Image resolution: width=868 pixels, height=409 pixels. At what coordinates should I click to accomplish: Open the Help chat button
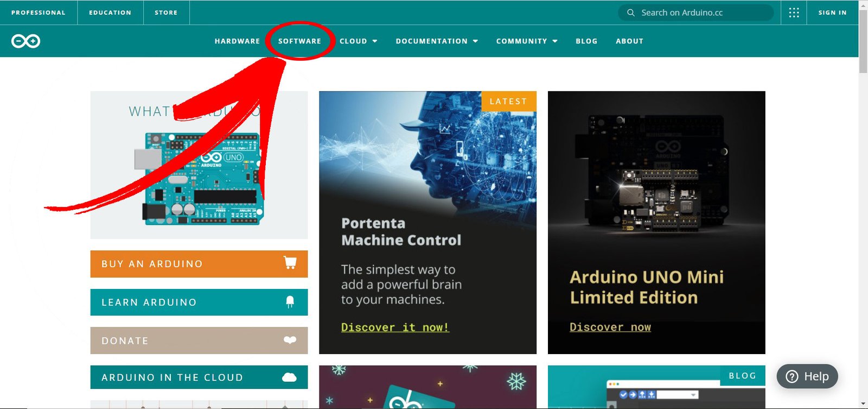click(807, 376)
